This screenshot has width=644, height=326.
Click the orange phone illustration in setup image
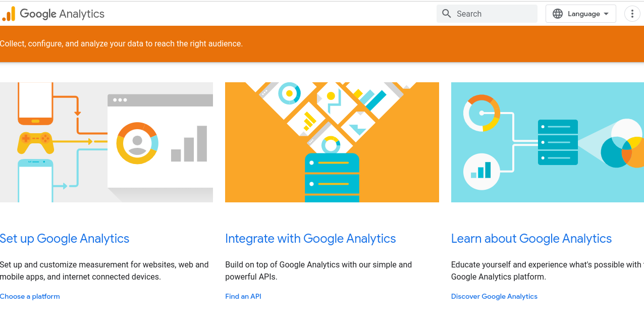35,103
